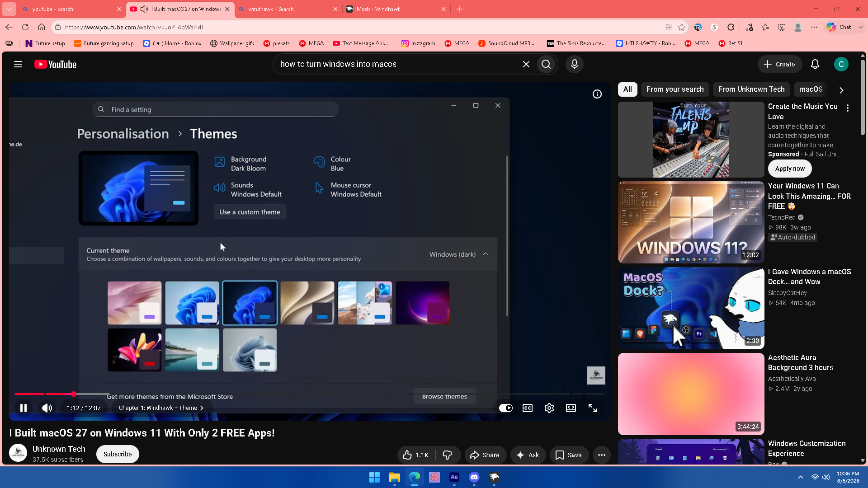
Task: Switch to the 'Mods - Windhawk' tab
Action: tap(396, 9)
